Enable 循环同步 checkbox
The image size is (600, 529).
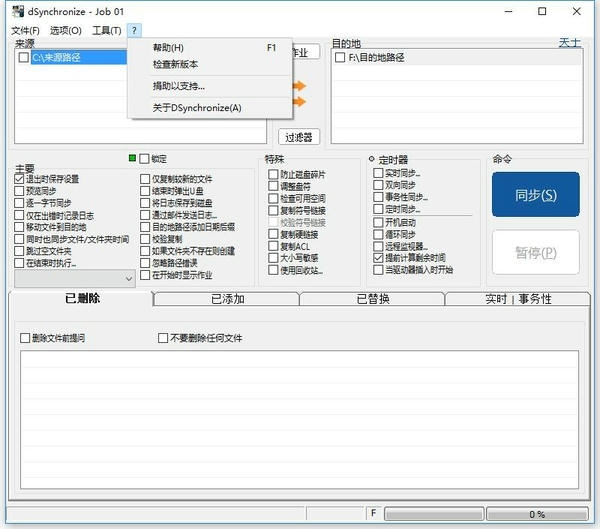(x=378, y=234)
